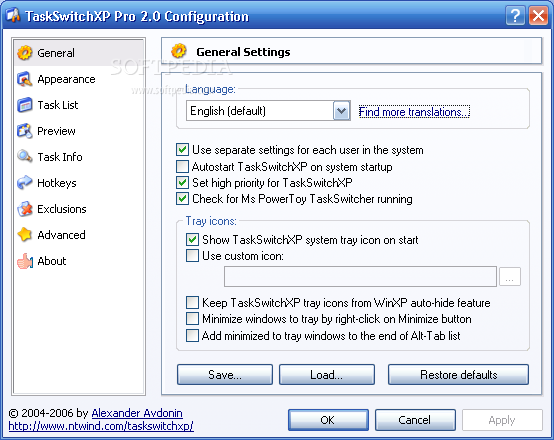Click the TaskSwitchXP title bar app icon
The width and height of the screenshot is (554, 440).
tap(13, 15)
